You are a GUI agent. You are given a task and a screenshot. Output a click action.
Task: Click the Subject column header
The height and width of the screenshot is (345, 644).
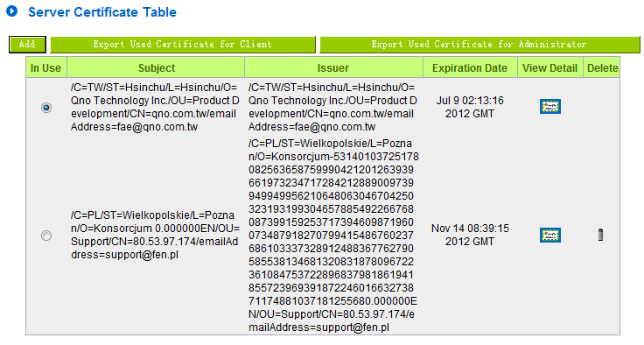[156, 67]
